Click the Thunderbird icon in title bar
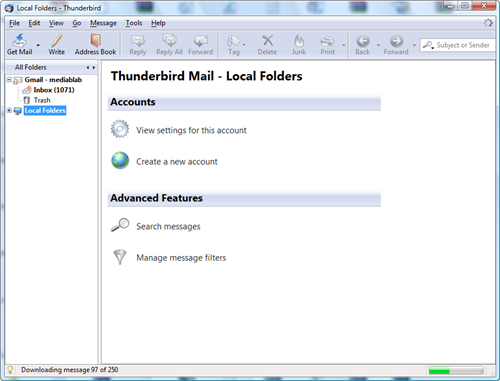The height and width of the screenshot is (381, 500). pos(9,8)
